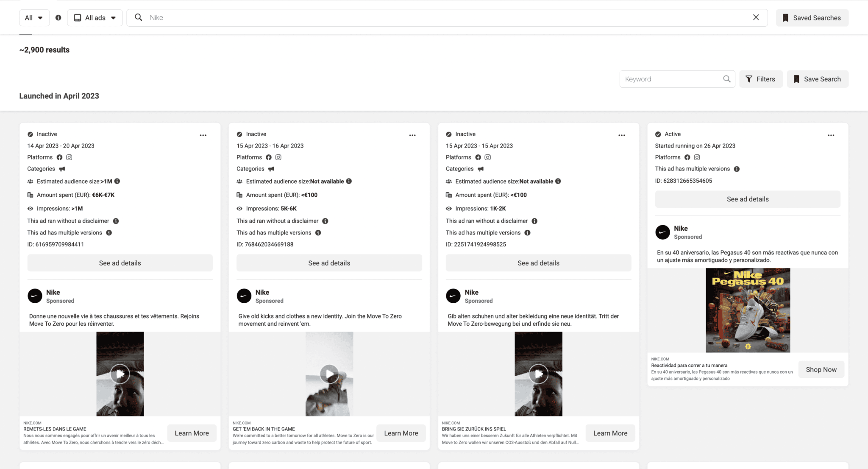Click the Nike search field
868x469 pixels.
tap(447, 18)
